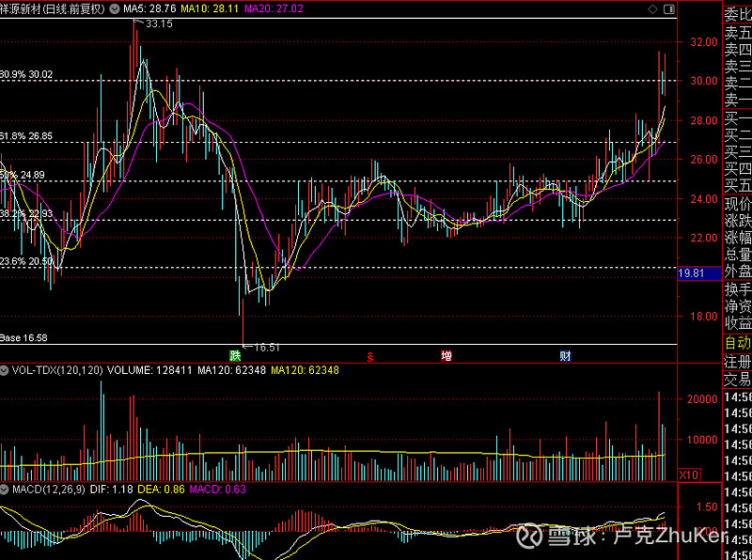Open the MACD indicator dropdown arrow
This screenshot has height=560, width=752.
click(5, 490)
